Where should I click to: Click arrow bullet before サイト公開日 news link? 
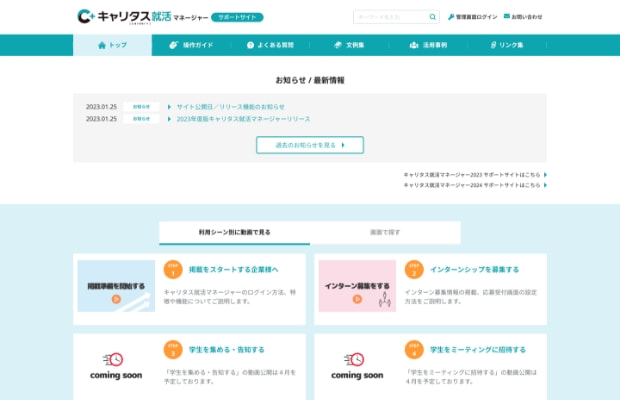(x=169, y=107)
